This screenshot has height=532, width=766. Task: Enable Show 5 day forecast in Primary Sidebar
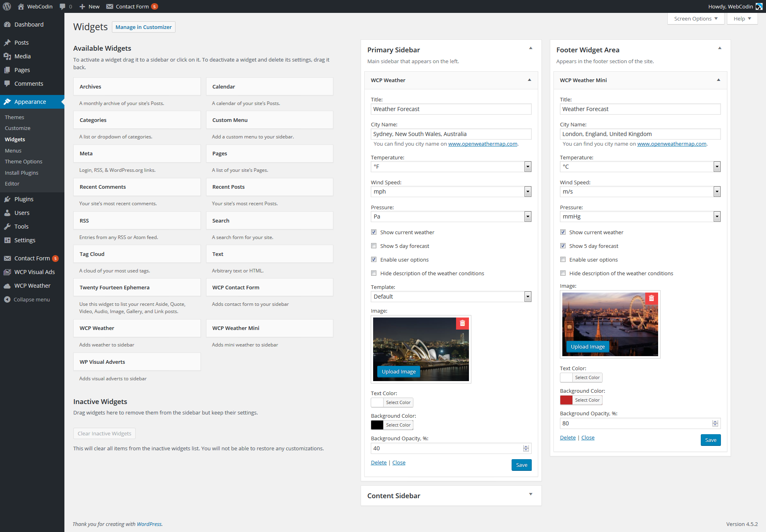(x=374, y=246)
